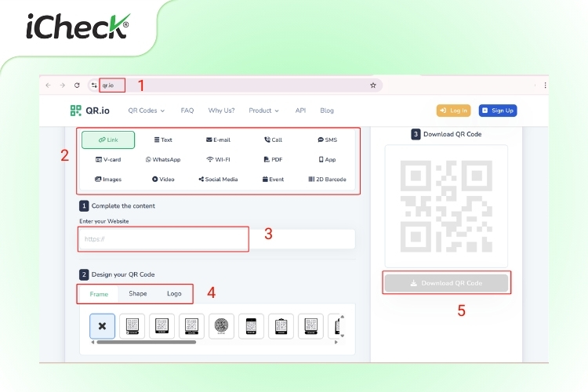This screenshot has height=392, width=588.
Task: Select the 2D Barcode QR type
Action: pos(328,180)
